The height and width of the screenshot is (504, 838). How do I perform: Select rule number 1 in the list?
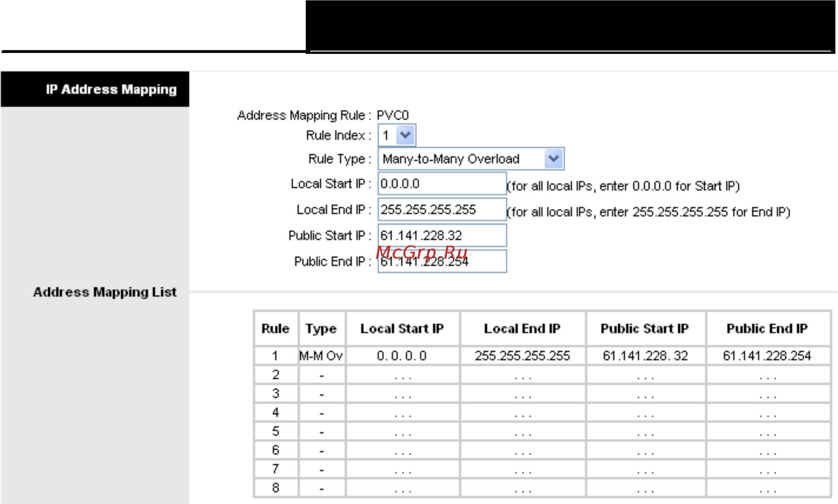click(x=276, y=356)
